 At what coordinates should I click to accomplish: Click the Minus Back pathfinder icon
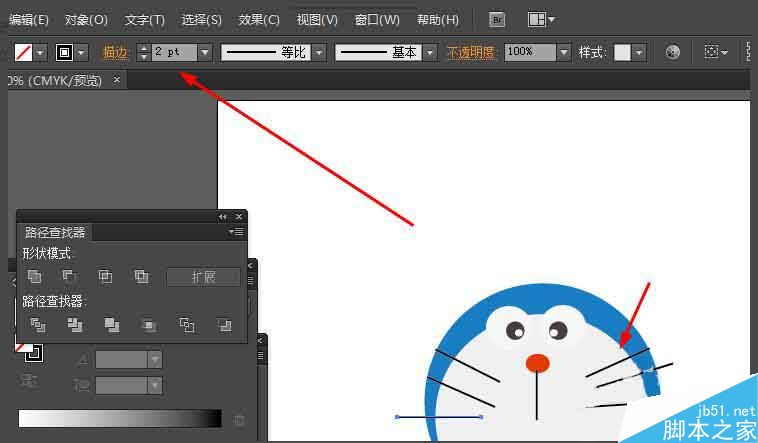coord(224,325)
